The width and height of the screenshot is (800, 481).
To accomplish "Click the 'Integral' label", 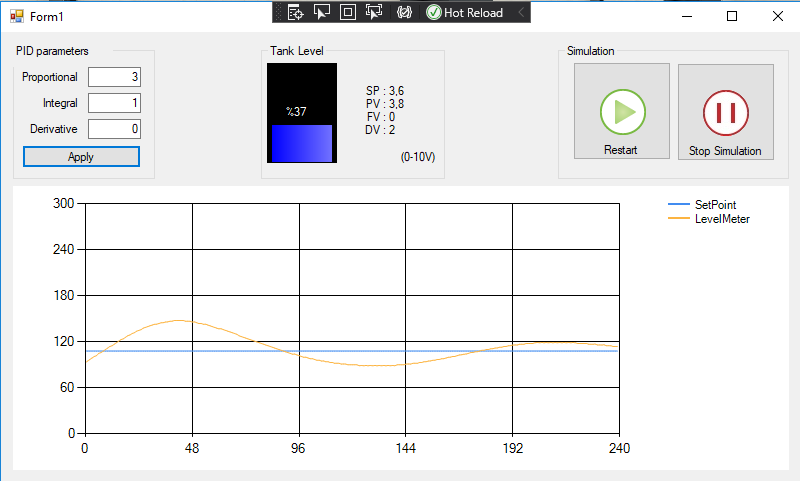I will (x=60, y=103).
